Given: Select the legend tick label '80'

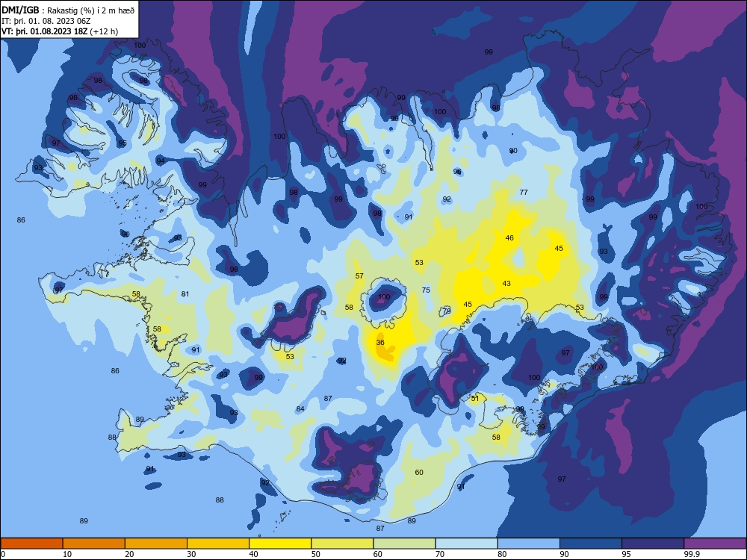Looking at the screenshot, I should 502,554.
